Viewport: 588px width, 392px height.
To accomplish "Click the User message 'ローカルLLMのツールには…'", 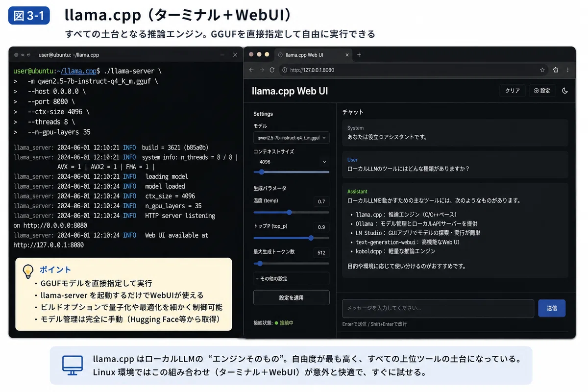I will pos(408,169).
